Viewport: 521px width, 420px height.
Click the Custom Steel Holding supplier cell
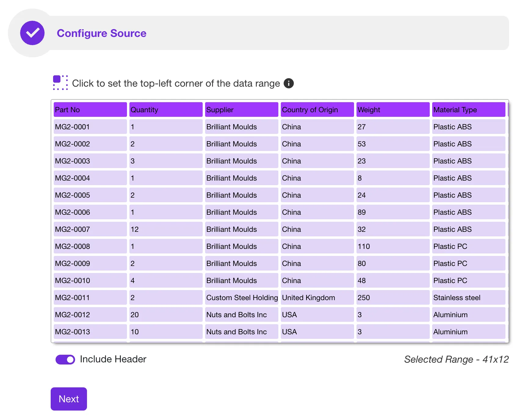tap(241, 297)
